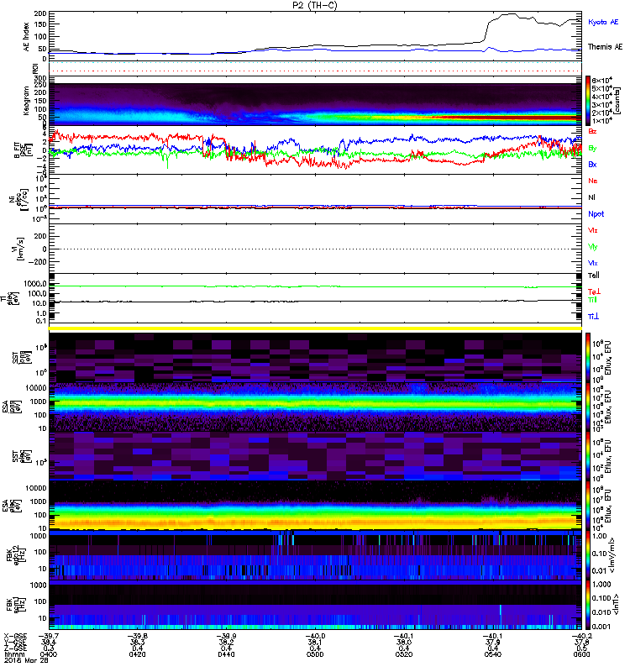Click the FBK nT color bar
This screenshot has width=630, height=672.
[x=588, y=605]
